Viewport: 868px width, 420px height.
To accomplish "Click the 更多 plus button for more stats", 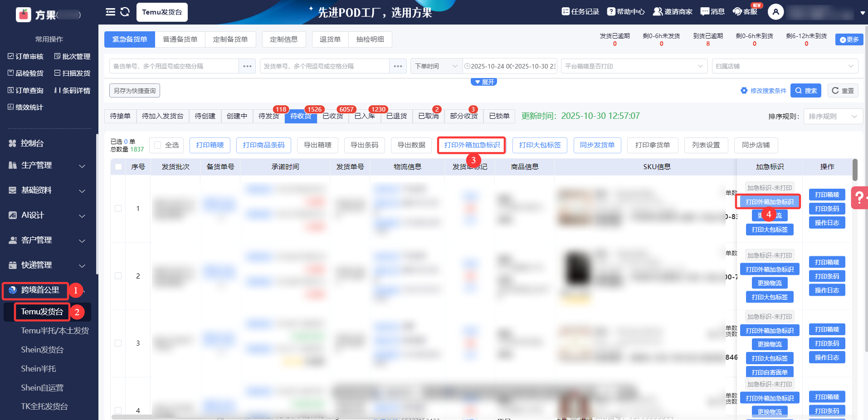I will (x=849, y=39).
